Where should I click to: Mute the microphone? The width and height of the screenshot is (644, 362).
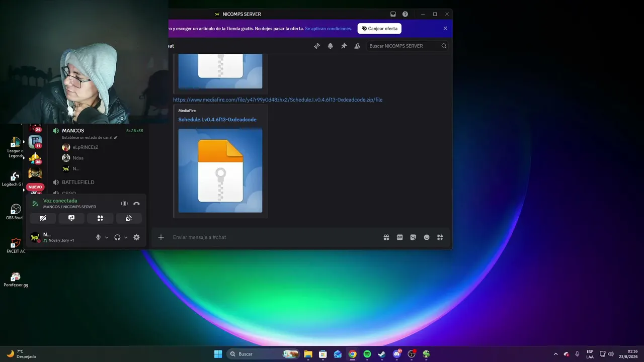[x=99, y=237]
